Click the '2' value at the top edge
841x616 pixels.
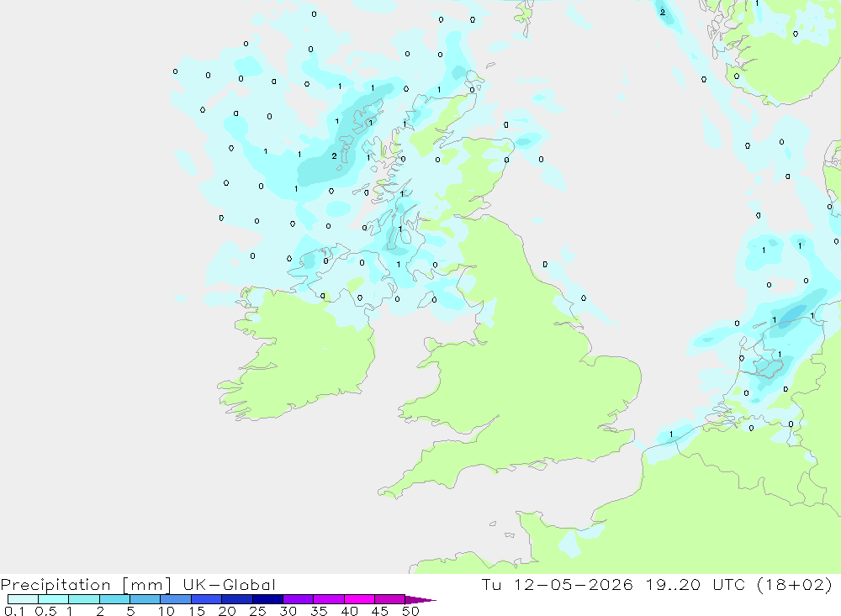tap(663, 12)
